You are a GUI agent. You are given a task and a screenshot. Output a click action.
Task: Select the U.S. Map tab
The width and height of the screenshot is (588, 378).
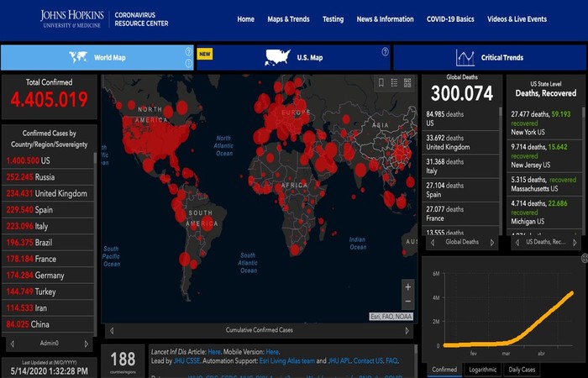pyautogui.click(x=294, y=58)
